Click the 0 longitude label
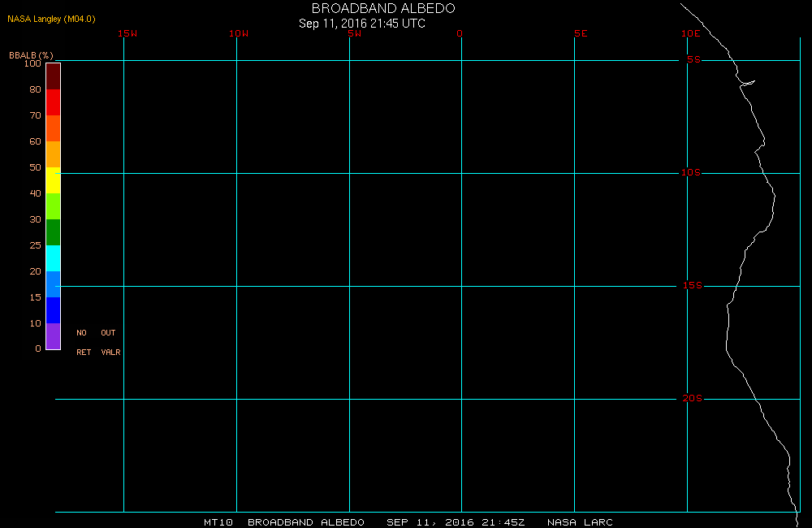Screen dimensions: 812x528 (460, 33)
